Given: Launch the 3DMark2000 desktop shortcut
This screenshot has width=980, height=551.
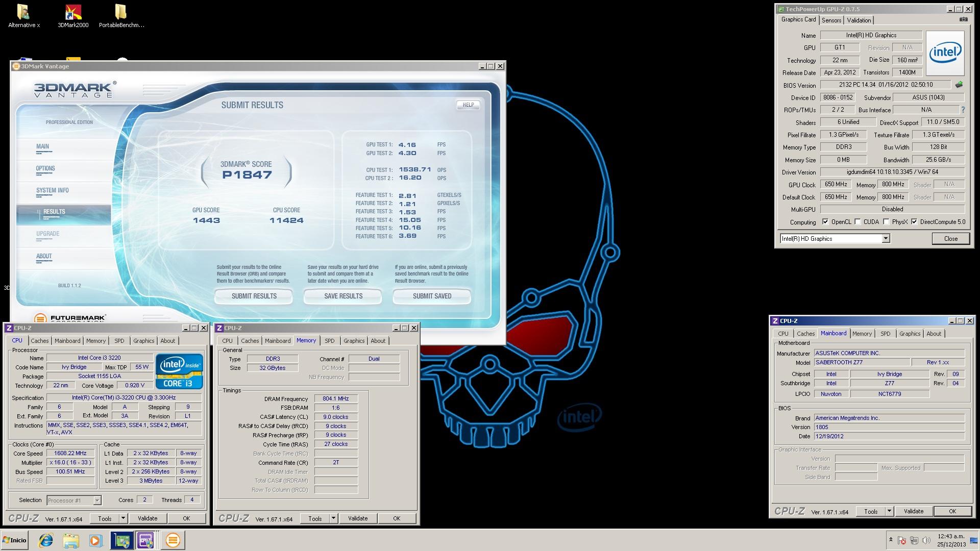Looking at the screenshot, I should point(73,16).
